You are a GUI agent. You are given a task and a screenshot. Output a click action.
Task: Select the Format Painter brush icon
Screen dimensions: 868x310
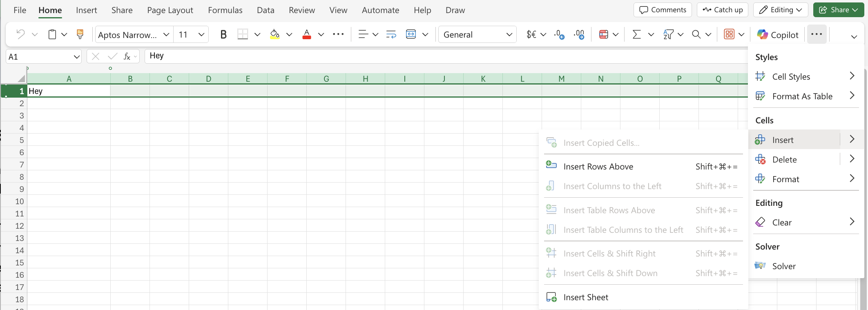(x=80, y=34)
